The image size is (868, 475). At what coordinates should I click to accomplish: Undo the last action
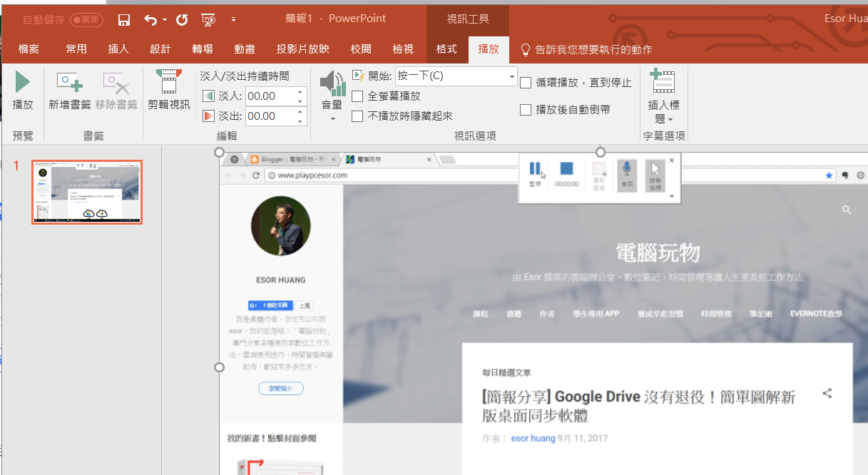tap(150, 20)
